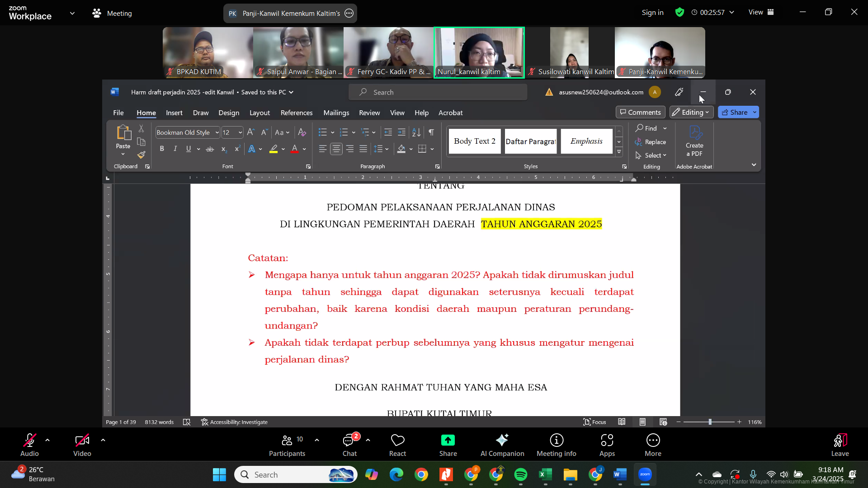
Task: Open the font name dropdown
Action: pyautogui.click(x=217, y=132)
